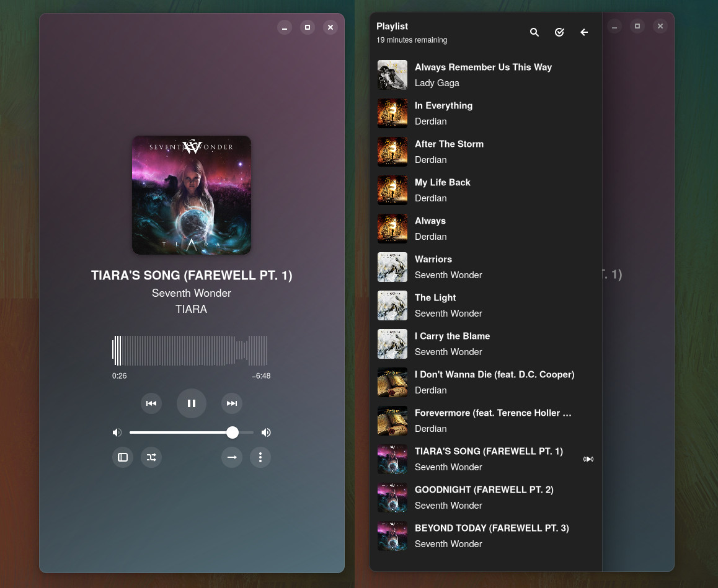Click the I Don't Wanna Die album thumbnail
The height and width of the screenshot is (588, 718).
392,382
